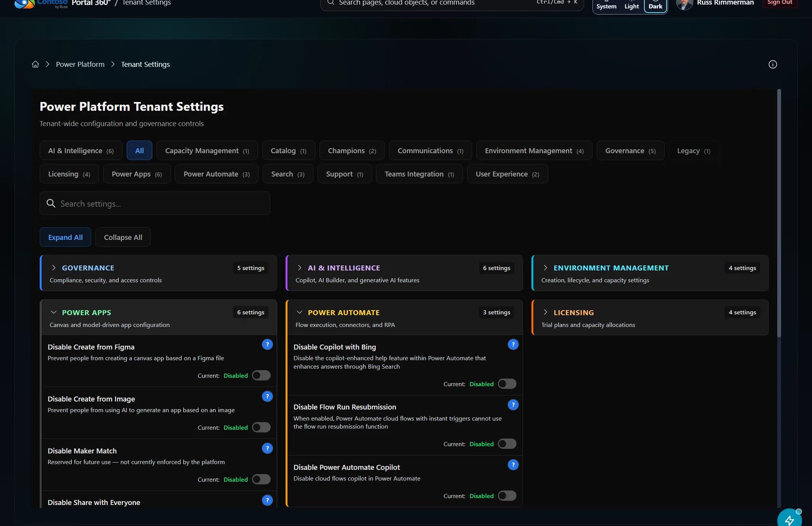Screen dimensions: 812x526
Task: Filter by Champions category
Action: tap(352, 151)
